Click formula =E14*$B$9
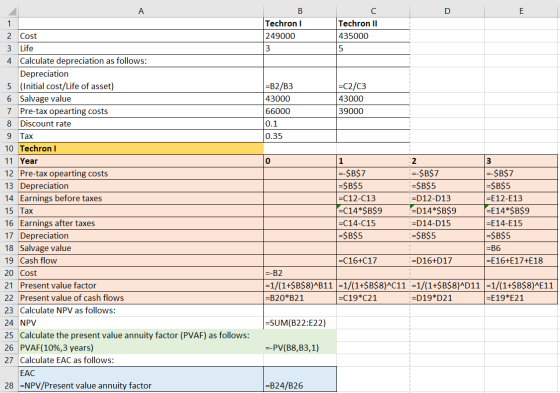This screenshot has height=393, width=560. click(521, 211)
